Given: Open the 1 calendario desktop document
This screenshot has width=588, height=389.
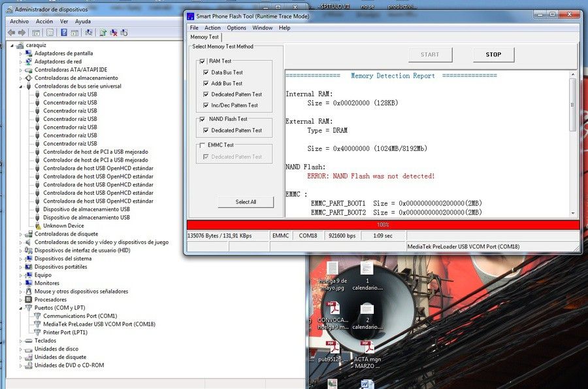Looking at the screenshot, I should [367, 276].
